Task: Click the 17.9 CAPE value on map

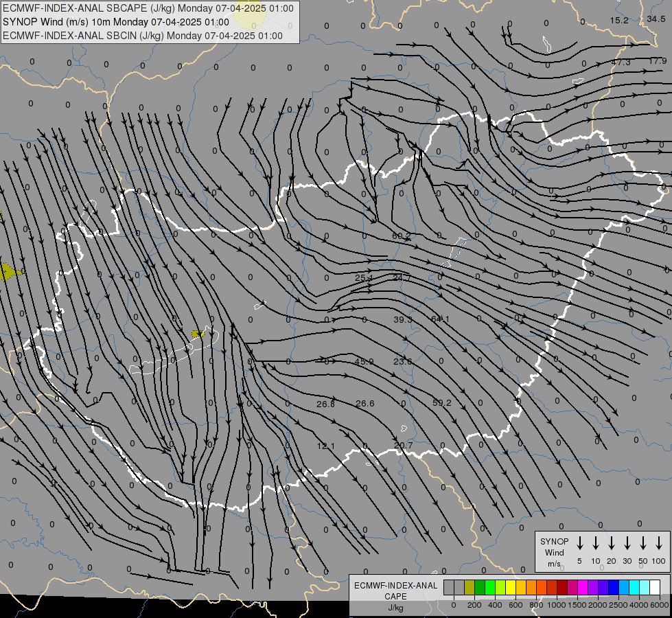Action: [x=658, y=61]
